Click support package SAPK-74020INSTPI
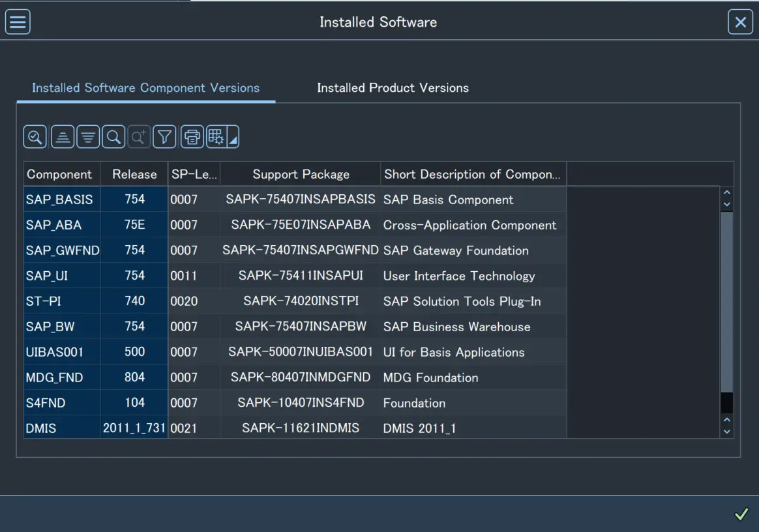Image resolution: width=759 pixels, height=532 pixels. click(x=300, y=301)
